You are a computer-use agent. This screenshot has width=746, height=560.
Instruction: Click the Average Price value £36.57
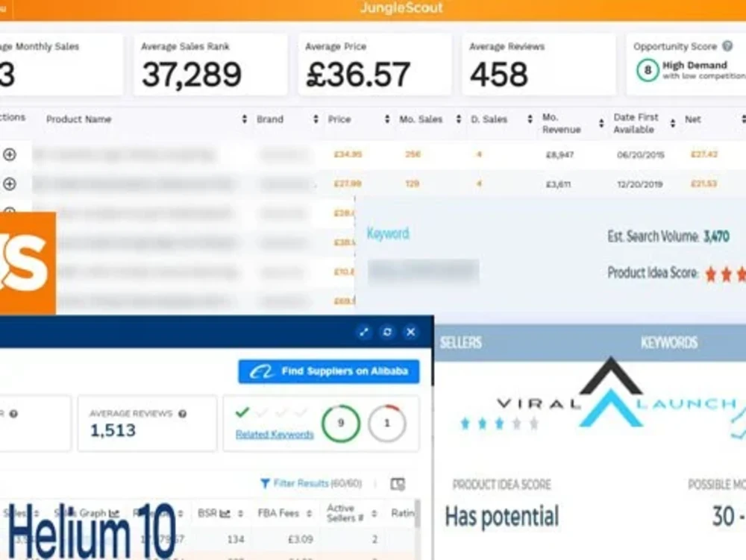pyautogui.click(x=358, y=75)
